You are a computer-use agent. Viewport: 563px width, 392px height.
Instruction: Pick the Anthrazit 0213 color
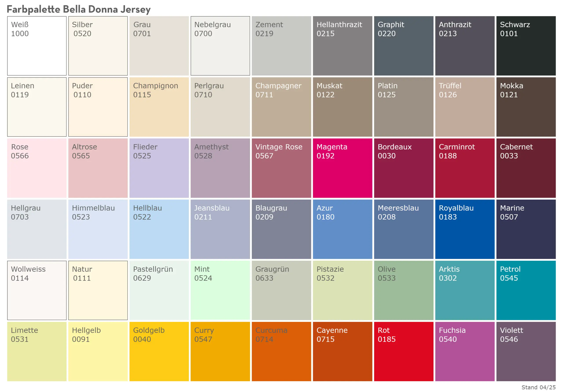tap(465, 45)
